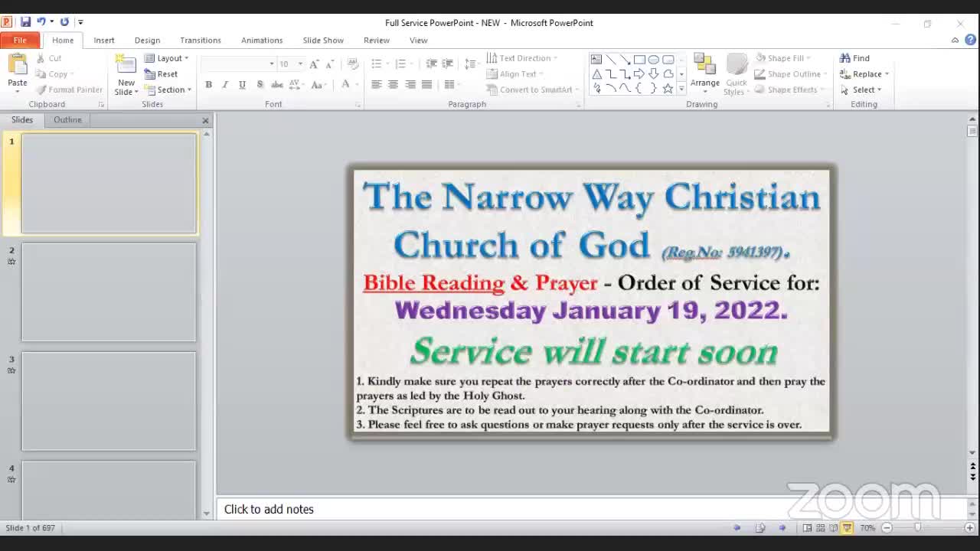980x551 pixels.
Task: Increase the list indent level
Action: point(448,64)
